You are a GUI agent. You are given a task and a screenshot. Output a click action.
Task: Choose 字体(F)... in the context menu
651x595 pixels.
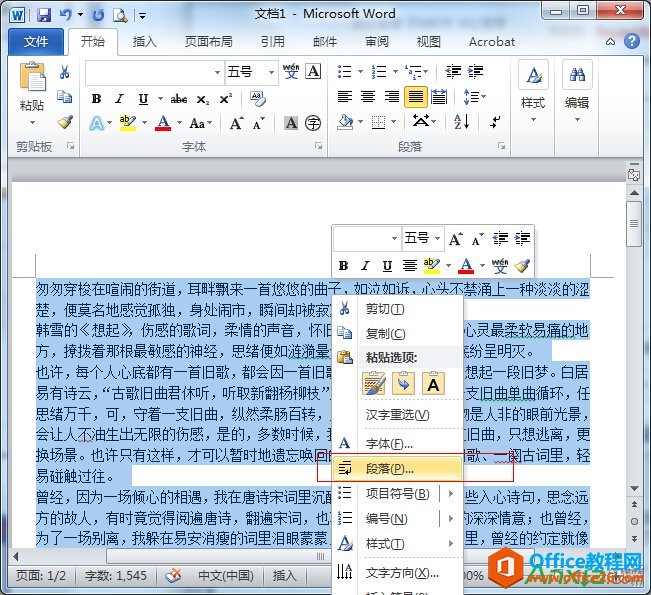coord(397,444)
